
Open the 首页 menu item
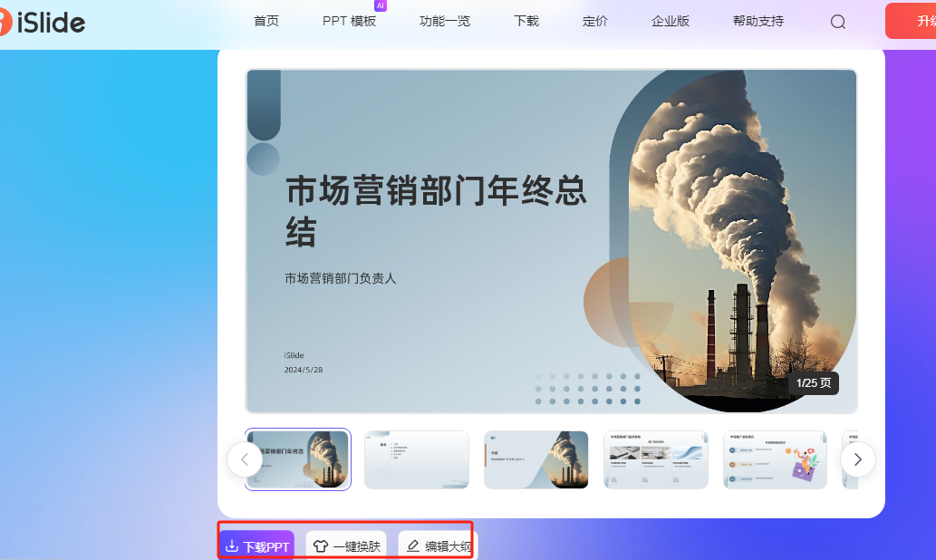tap(266, 21)
